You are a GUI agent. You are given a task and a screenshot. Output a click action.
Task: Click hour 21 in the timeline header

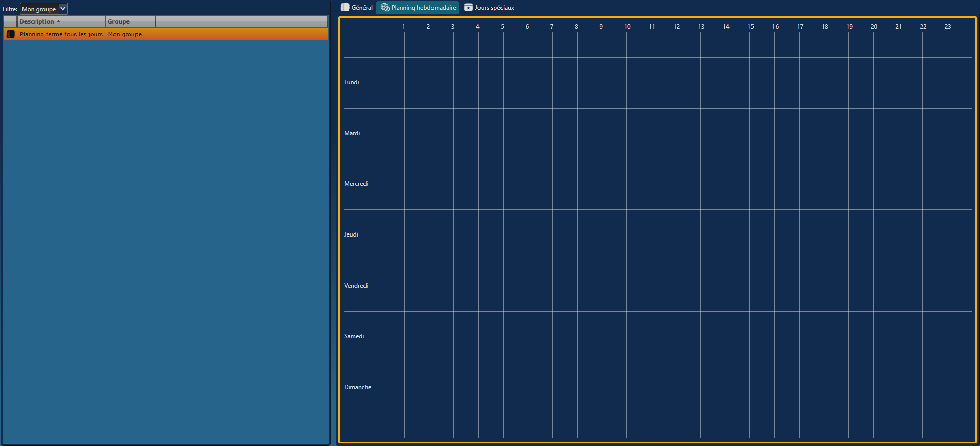pyautogui.click(x=898, y=27)
